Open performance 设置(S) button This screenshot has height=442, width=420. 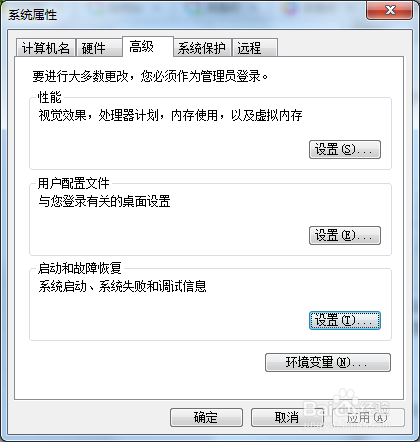(345, 149)
